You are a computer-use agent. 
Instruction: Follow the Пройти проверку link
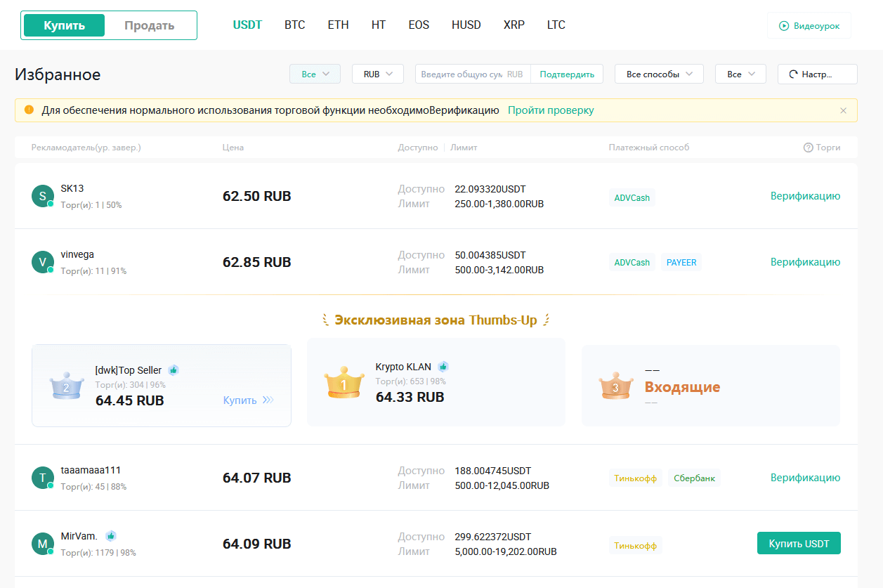(551, 110)
